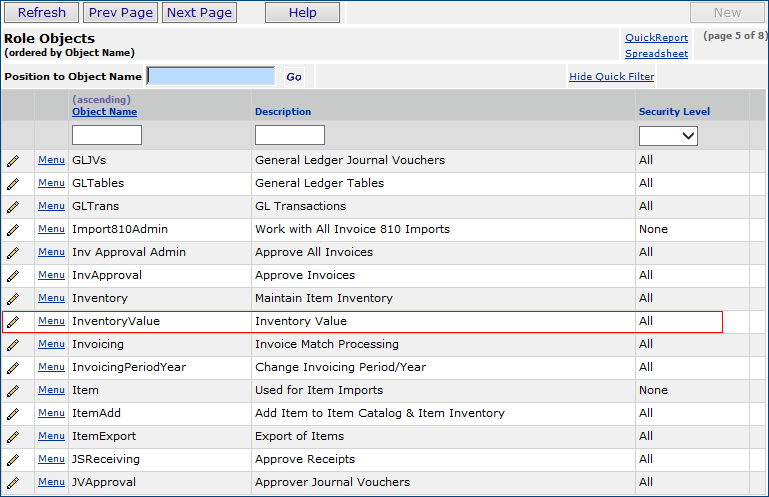Open the Menu link for ItemExport

pos(51,436)
